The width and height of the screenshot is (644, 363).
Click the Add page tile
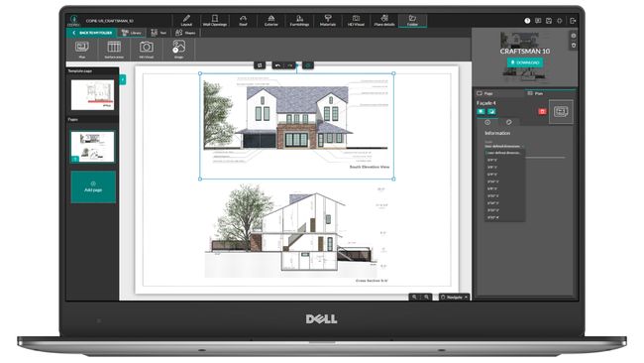pos(93,187)
